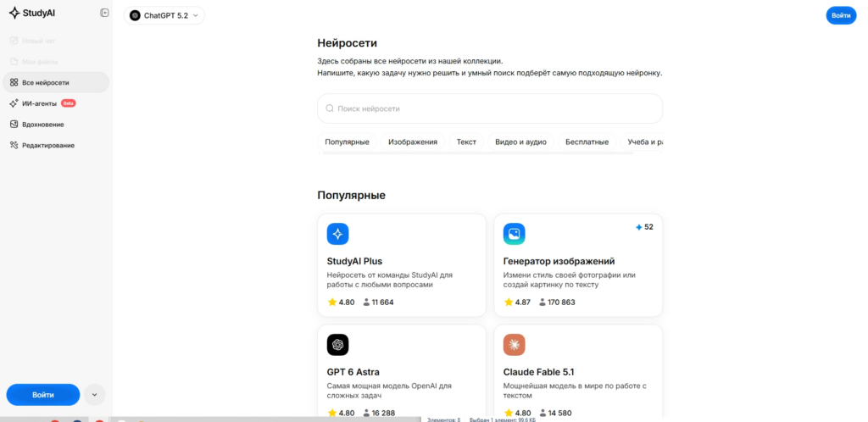The width and height of the screenshot is (868, 422).
Task: Click the blue Войти button at top right
Action: coord(841,15)
